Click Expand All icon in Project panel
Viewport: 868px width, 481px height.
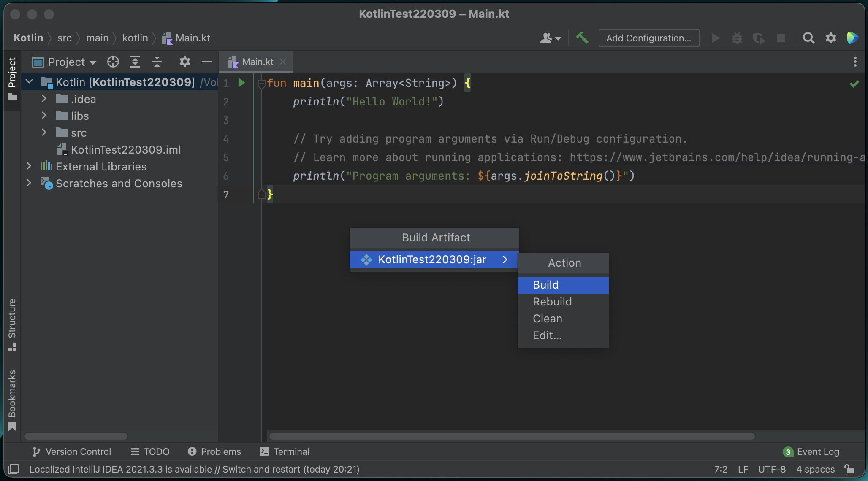[x=135, y=62]
